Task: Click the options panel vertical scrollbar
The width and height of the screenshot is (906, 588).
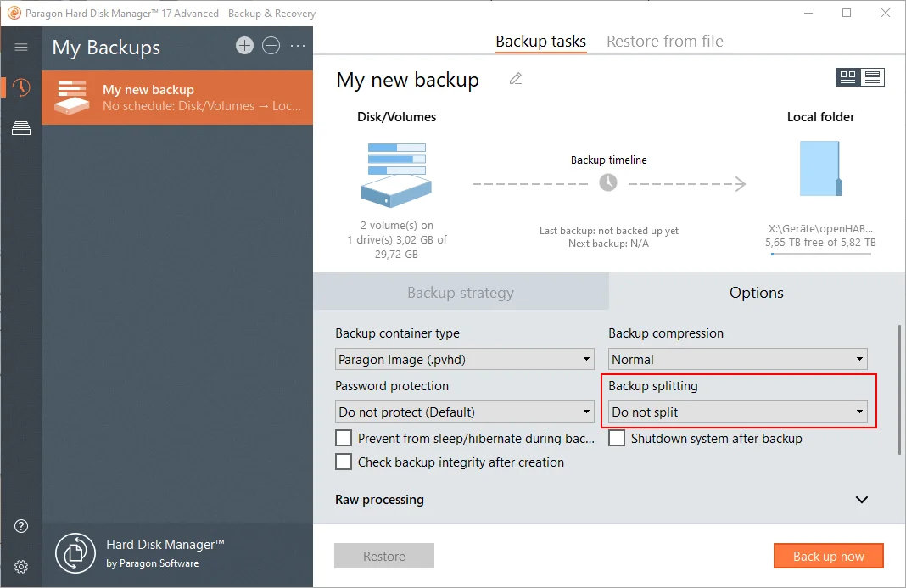Action: coord(899,389)
